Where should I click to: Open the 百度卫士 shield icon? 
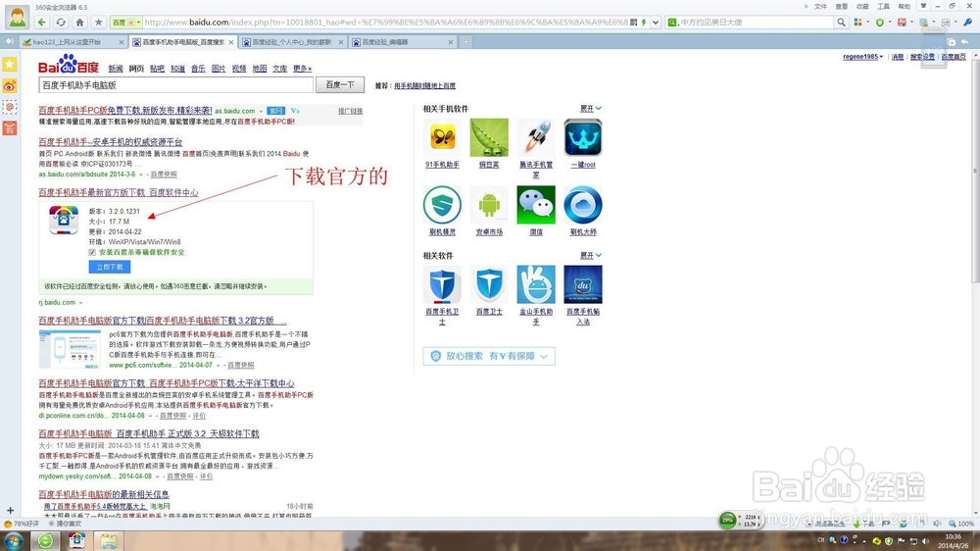(489, 284)
